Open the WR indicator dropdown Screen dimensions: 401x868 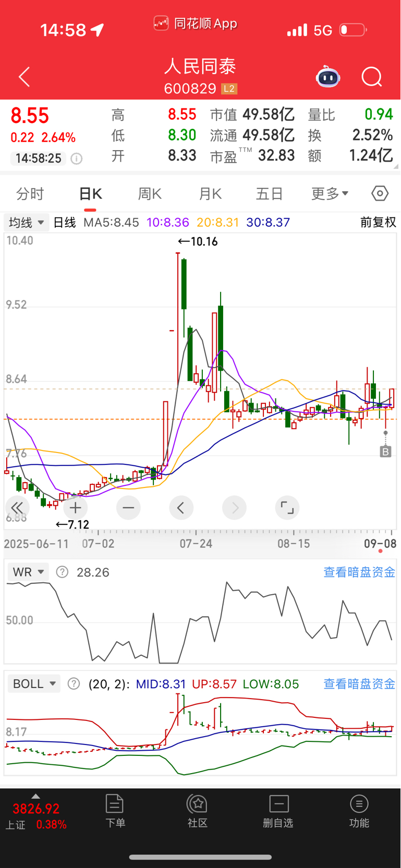coord(28,572)
